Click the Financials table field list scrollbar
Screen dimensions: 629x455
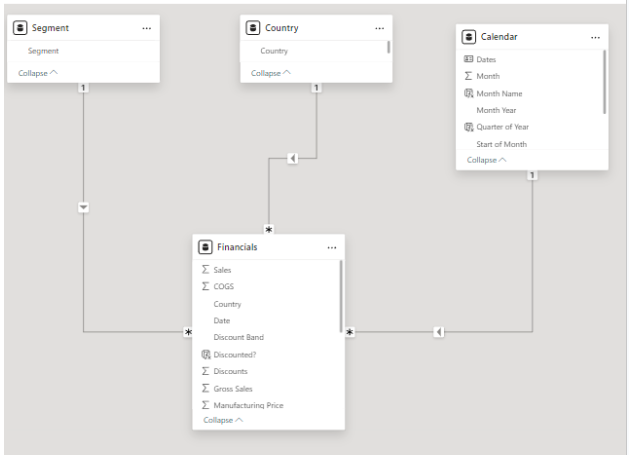341,296
